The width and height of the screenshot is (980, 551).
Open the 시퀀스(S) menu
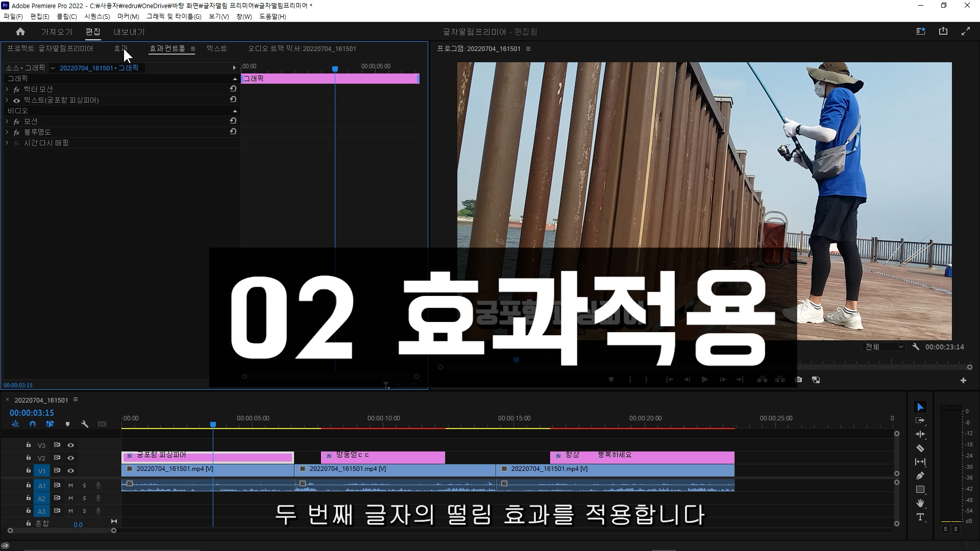[97, 16]
